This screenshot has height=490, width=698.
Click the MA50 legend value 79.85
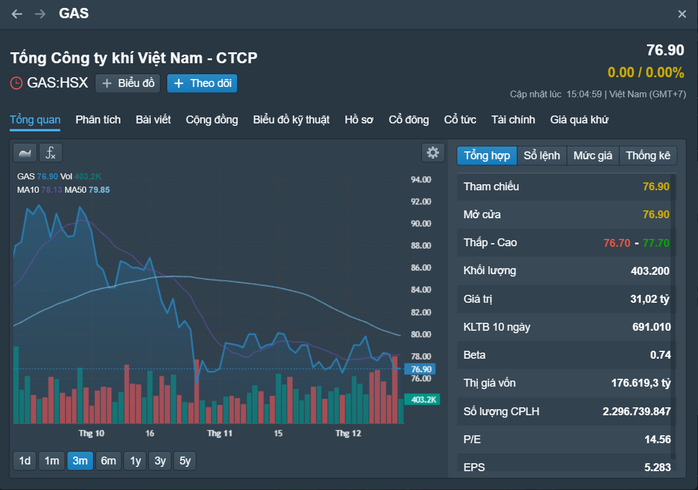point(99,190)
